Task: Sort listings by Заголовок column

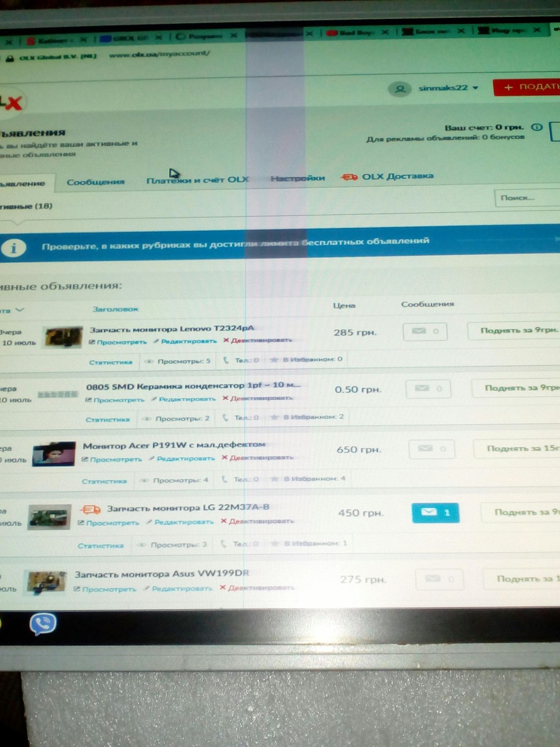Action: coord(115,309)
